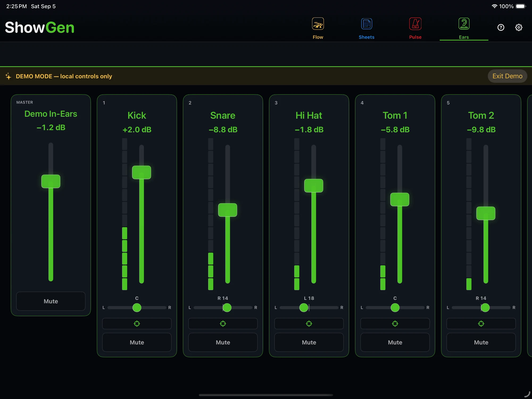
Task: Mute the Demo In-Ears master
Action: pos(51,301)
